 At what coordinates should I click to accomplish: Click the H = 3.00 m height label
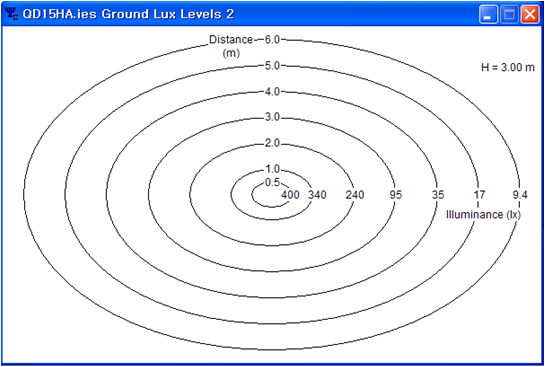click(x=508, y=67)
